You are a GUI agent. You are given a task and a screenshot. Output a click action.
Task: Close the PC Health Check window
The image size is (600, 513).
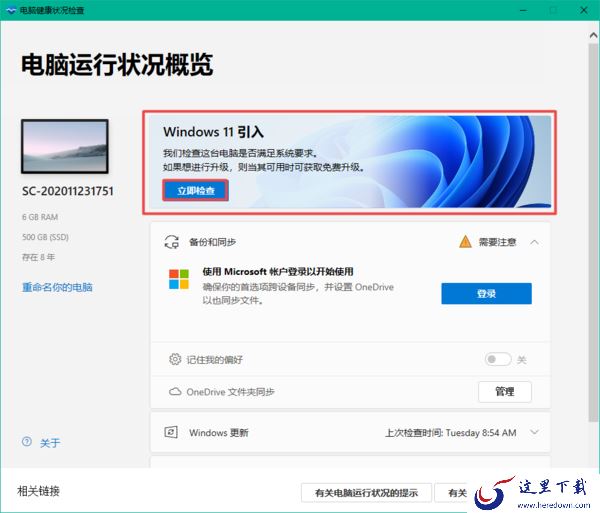point(584,10)
